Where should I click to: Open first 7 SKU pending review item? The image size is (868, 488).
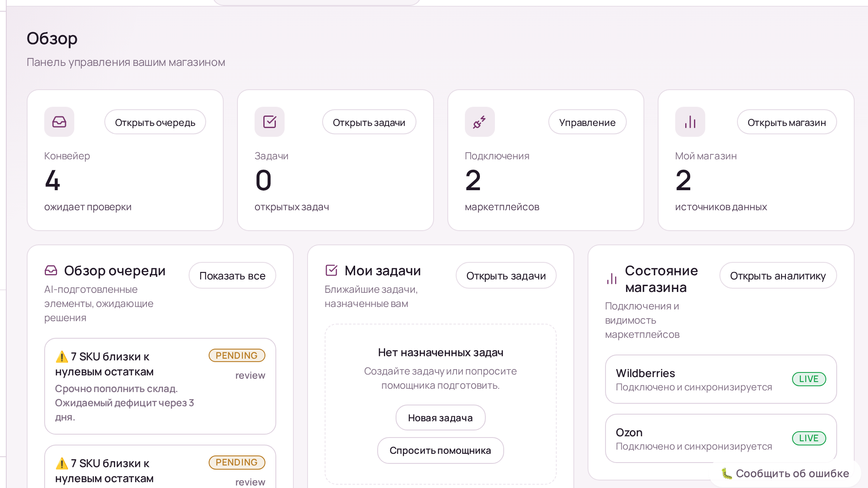160,386
